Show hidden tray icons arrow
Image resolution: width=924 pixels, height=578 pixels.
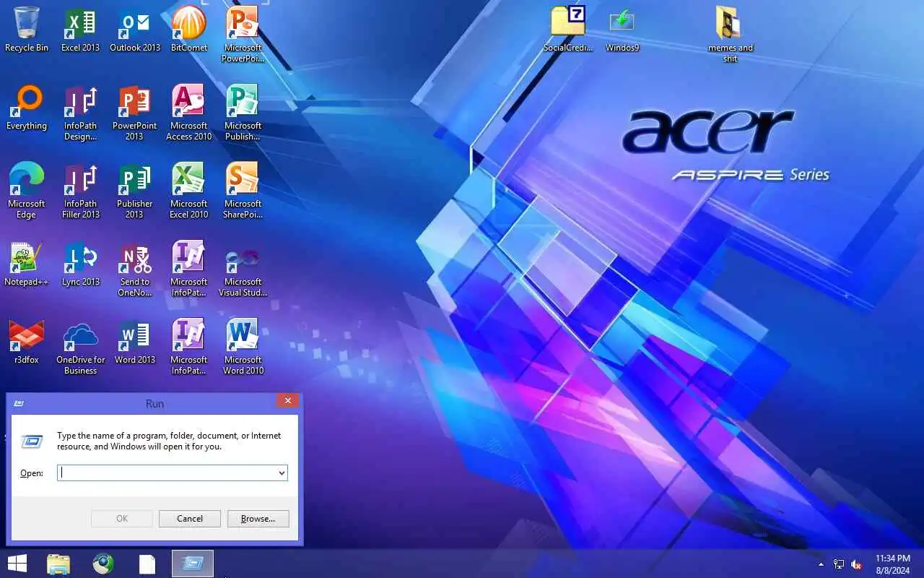coord(821,564)
